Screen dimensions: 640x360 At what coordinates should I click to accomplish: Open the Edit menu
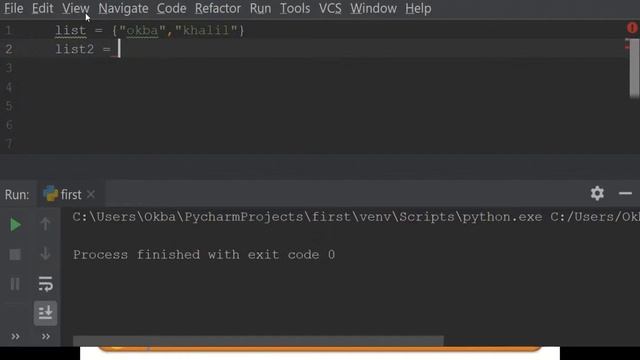click(x=42, y=8)
